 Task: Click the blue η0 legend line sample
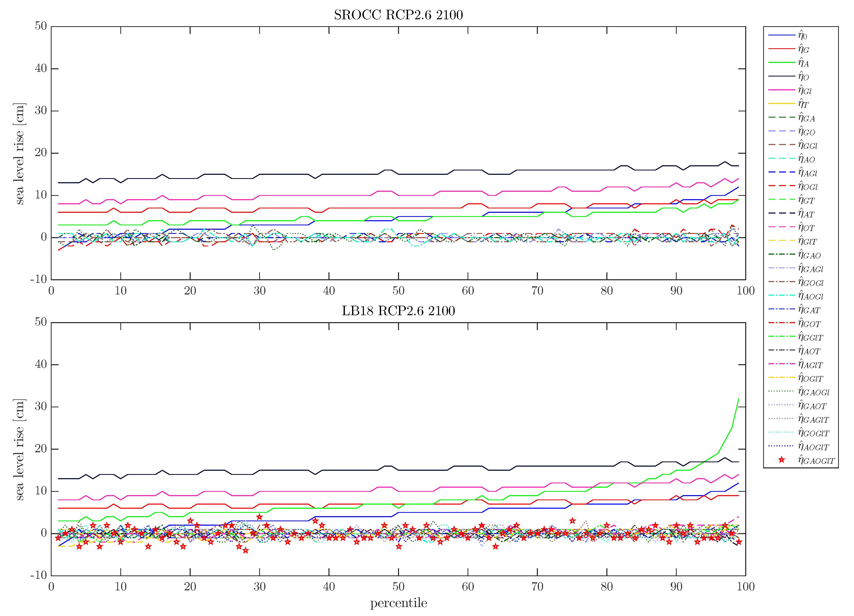782,35
